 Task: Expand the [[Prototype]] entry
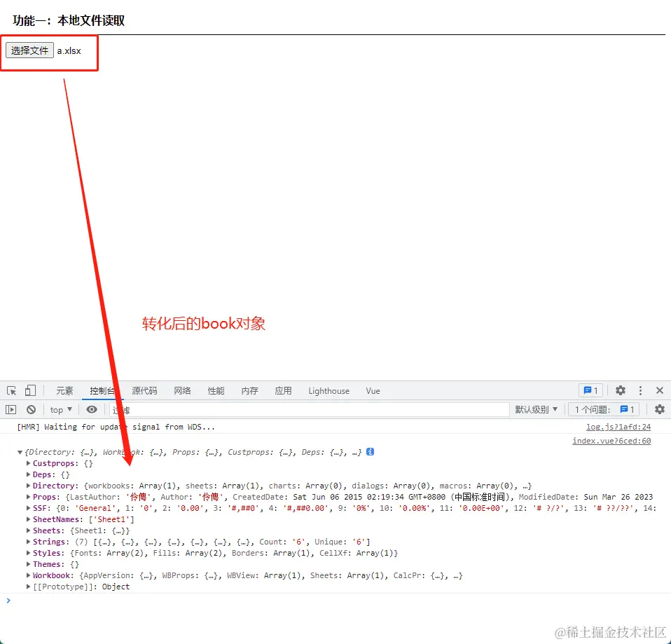28,587
